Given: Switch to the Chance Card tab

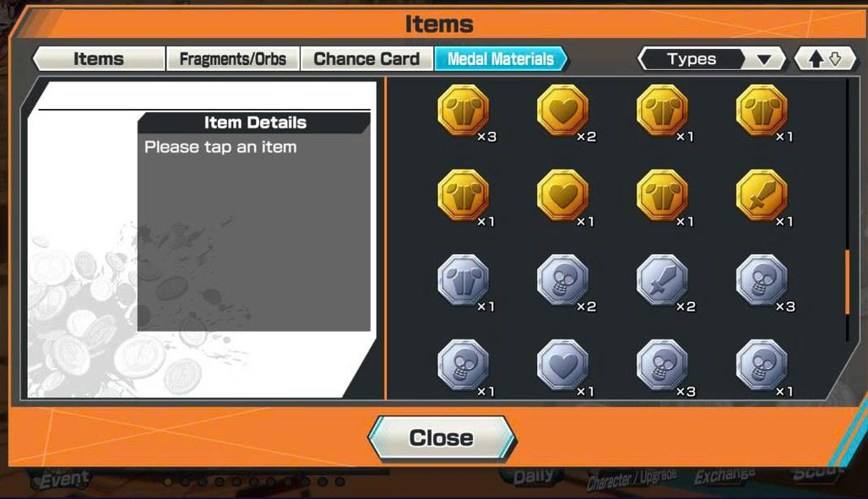Looking at the screenshot, I should point(366,59).
